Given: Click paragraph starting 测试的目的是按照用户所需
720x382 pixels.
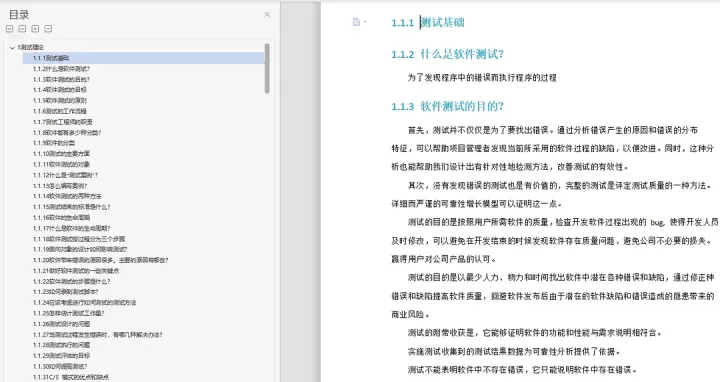Looking at the screenshot, I should point(555,241).
